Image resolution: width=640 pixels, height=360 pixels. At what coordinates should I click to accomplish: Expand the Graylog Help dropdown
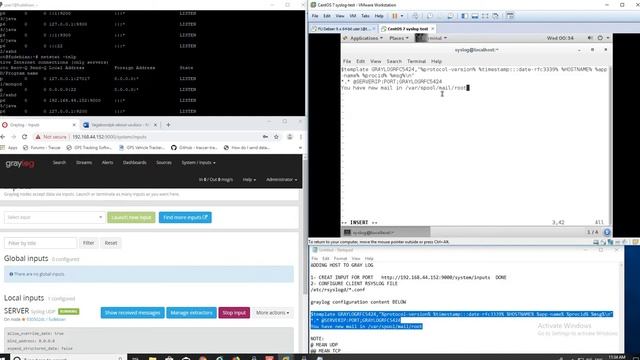(249, 180)
